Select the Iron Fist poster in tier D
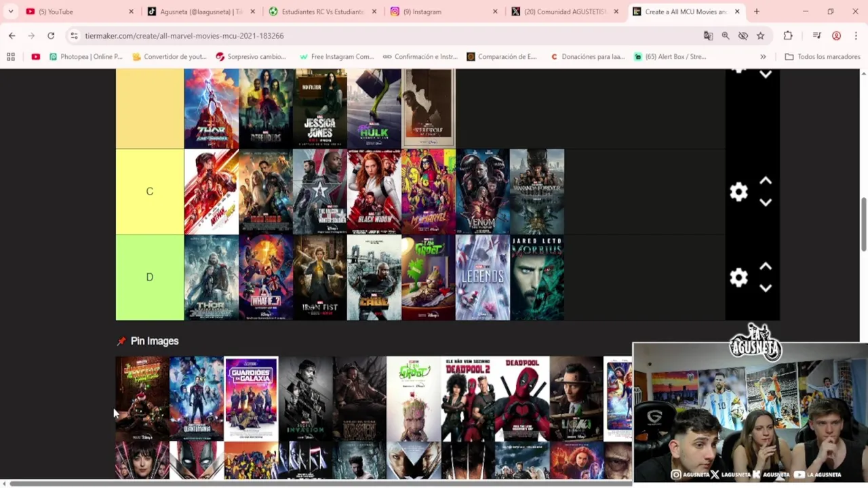 [x=320, y=277]
